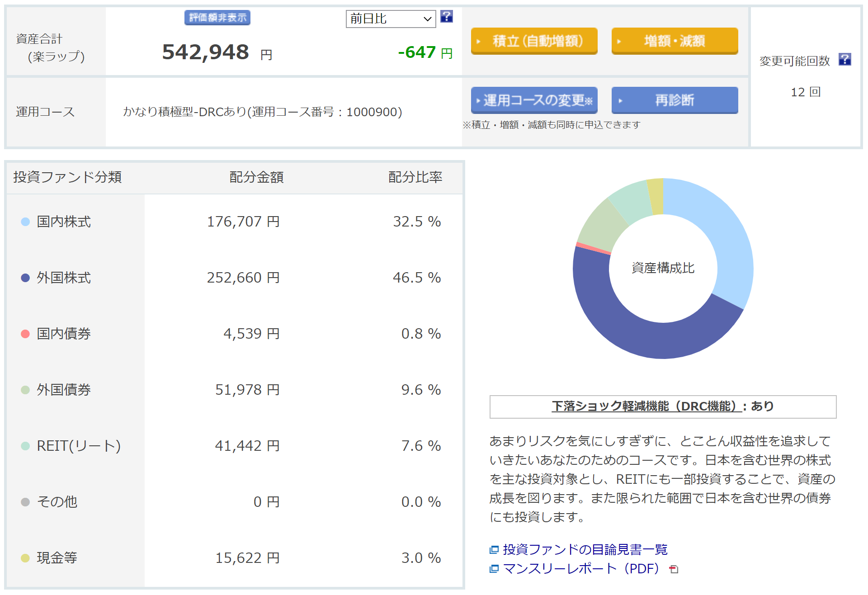Click external-link icon before 投資ファンドの目論見書一覧
The width and height of the screenshot is (868, 595).
494,550
